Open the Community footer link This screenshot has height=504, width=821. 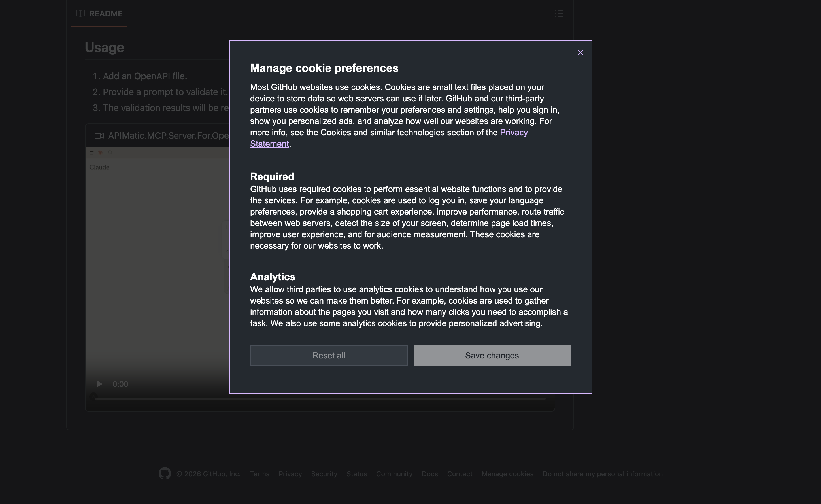click(x=394, y=474)
